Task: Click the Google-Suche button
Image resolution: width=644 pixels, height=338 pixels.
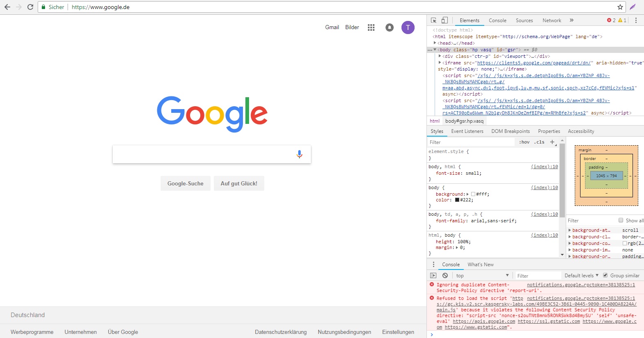Action: click(185, 183)
